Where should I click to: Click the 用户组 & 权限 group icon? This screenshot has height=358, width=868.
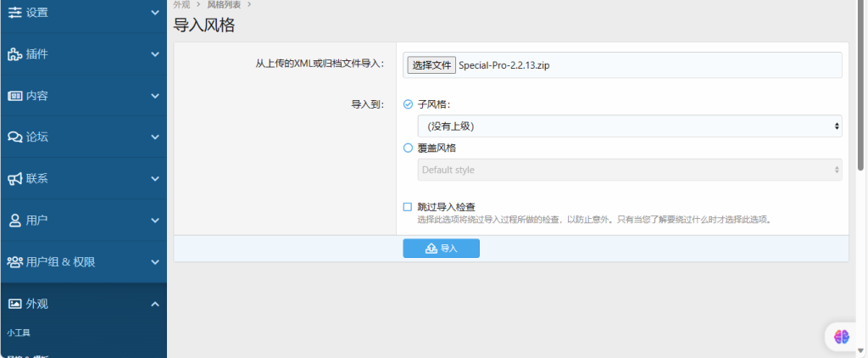(x=15, y=261)
